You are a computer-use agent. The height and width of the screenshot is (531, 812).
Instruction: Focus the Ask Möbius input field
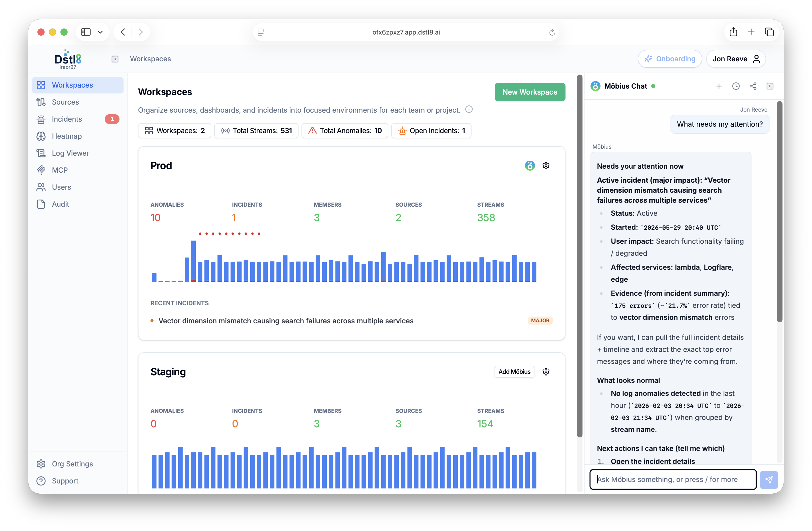click(x=673, y=479)
